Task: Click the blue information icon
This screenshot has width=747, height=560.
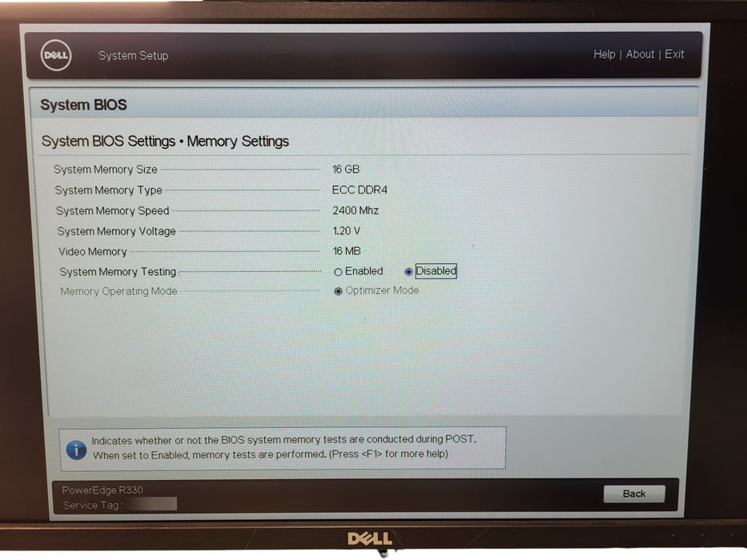Action: tap(76, 450)
